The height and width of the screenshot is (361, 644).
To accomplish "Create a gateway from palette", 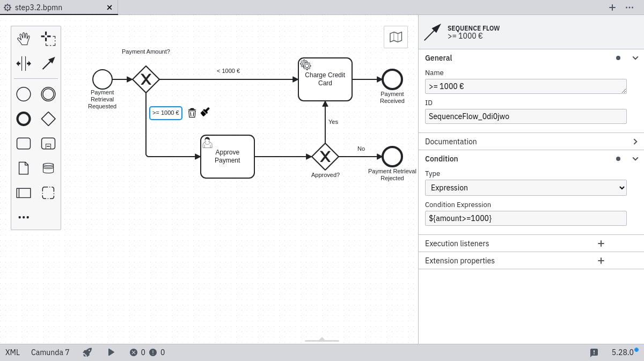I will [48, 119].
